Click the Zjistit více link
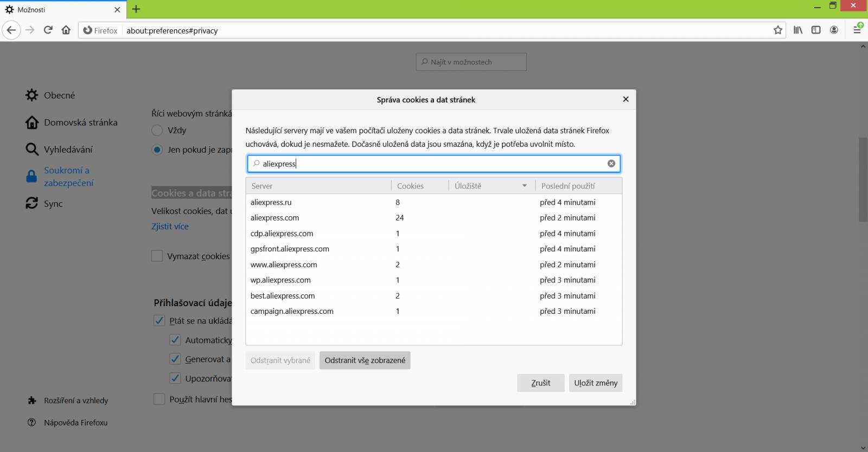Image resolution: width=868 pixels, height=452 pixels. tap(170, 227)
